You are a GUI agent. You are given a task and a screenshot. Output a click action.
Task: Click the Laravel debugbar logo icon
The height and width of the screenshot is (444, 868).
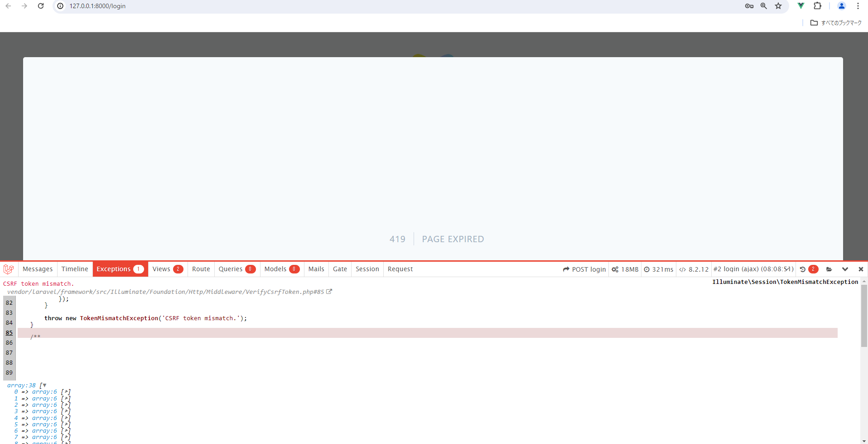tap(9, 269)
